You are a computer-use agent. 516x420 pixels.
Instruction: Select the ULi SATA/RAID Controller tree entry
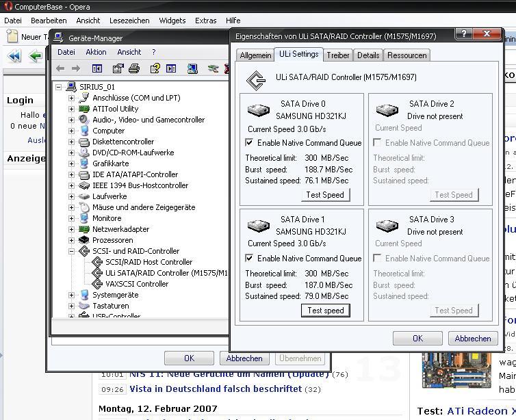pyautogui.click(x=166, y=273)
